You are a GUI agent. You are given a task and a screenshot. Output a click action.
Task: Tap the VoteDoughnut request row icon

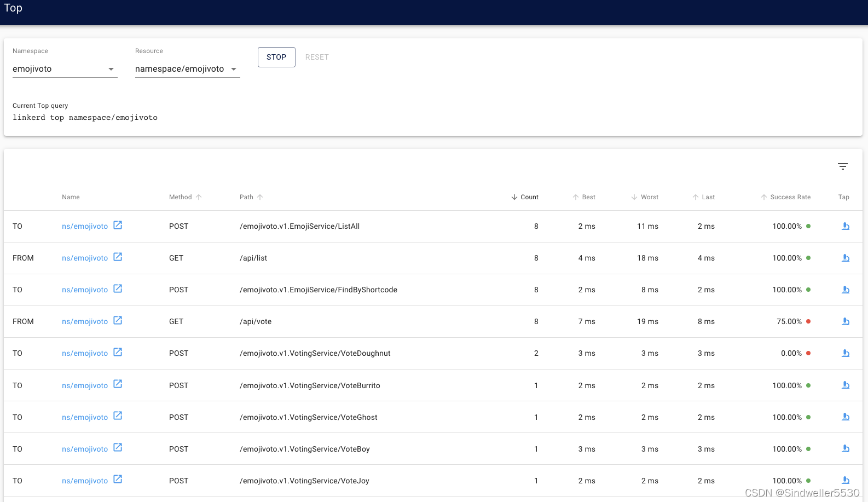pos(845,353)
